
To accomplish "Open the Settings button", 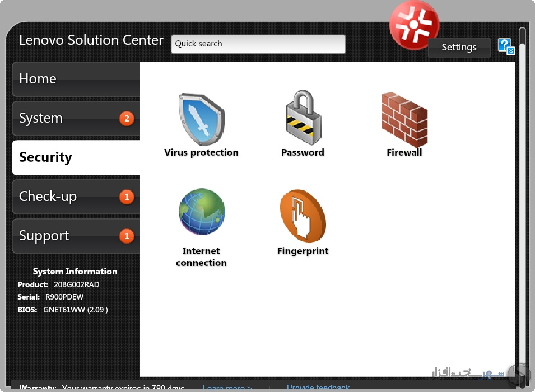I will pos(459,48).
